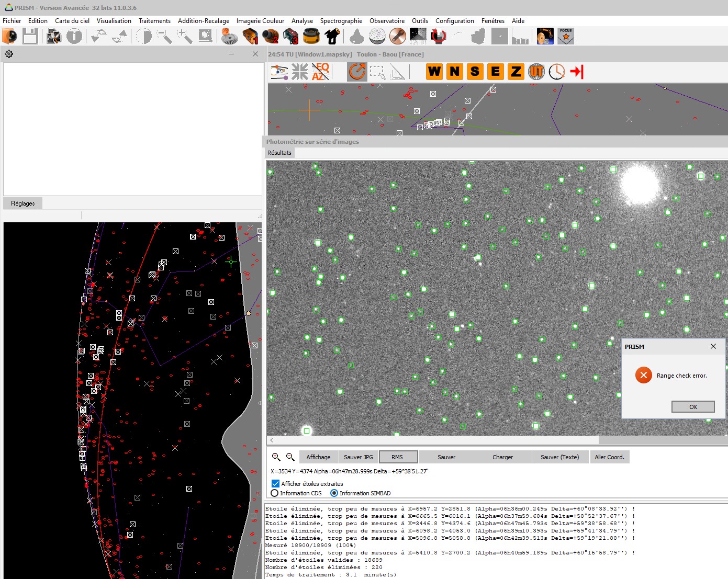
Task: Select the 'Information SIMBAD' radio button
Action: [334, 493]
